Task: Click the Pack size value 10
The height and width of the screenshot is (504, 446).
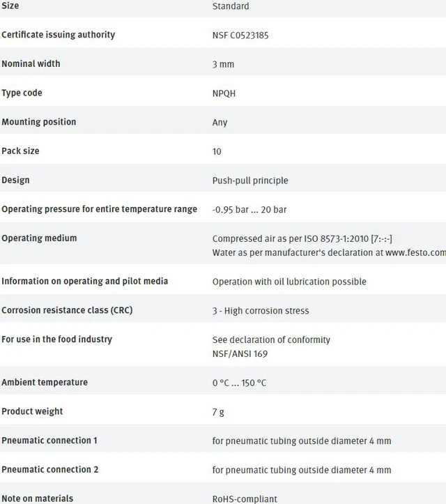Action: pyautogui.click(x=217, y=151)
